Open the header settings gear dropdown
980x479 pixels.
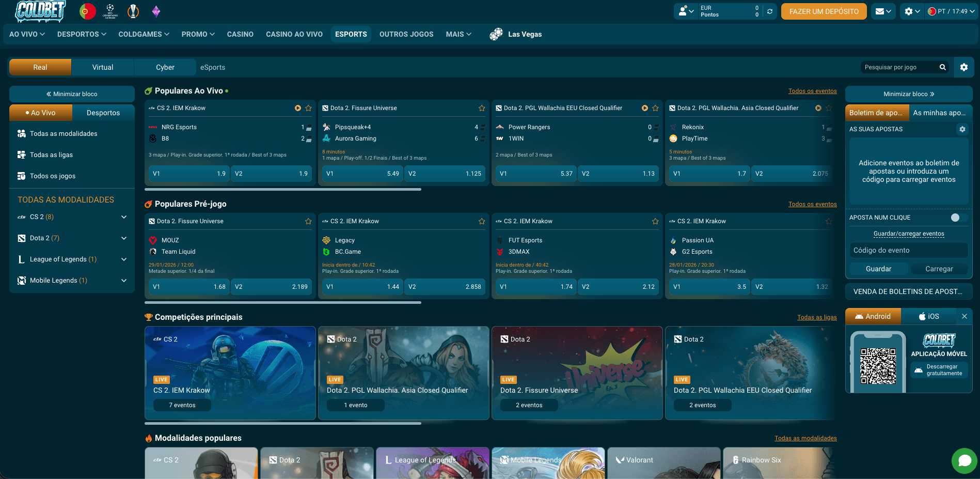912,11
